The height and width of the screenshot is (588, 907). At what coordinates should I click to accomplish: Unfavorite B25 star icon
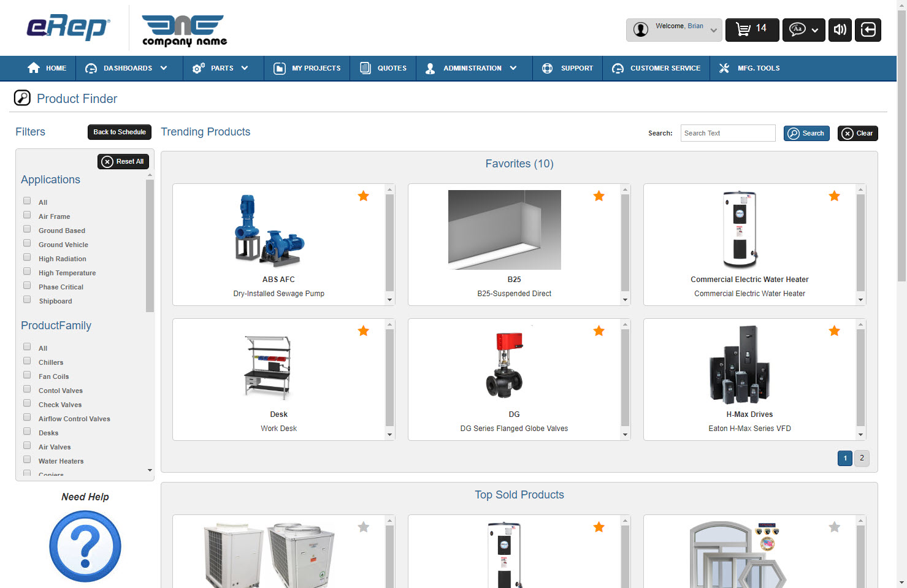coord(599,196)
